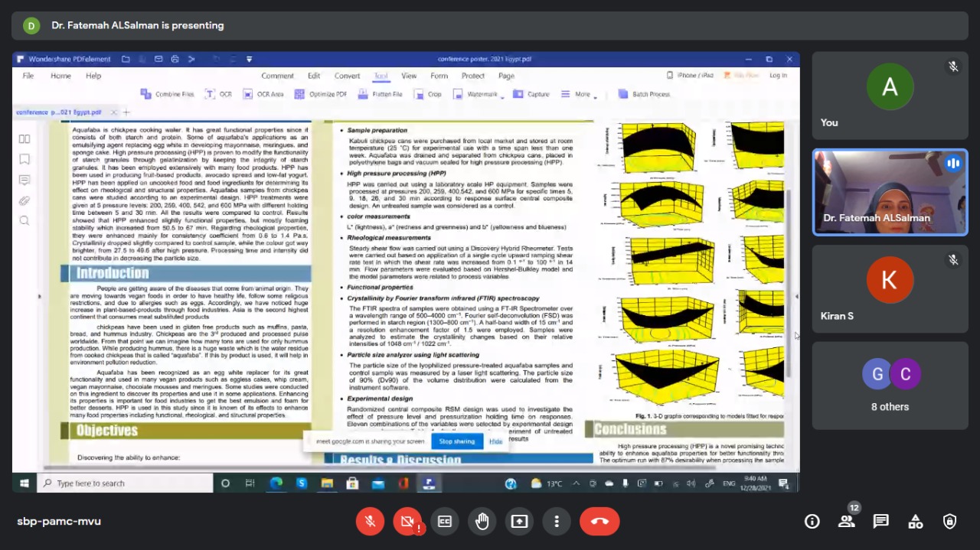Switch to the Comment tab
Viewport: 980px width, 550px height.
click(277, 76)
